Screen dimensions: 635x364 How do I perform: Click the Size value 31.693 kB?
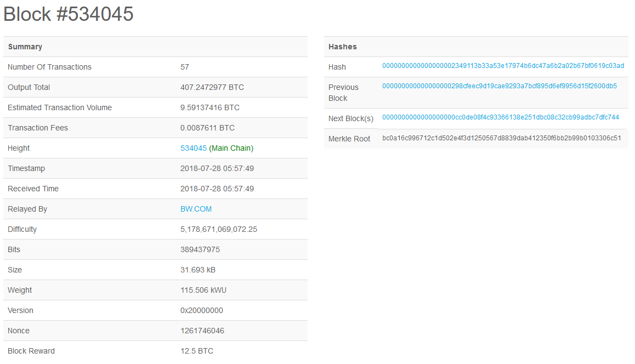pos(199,270)
